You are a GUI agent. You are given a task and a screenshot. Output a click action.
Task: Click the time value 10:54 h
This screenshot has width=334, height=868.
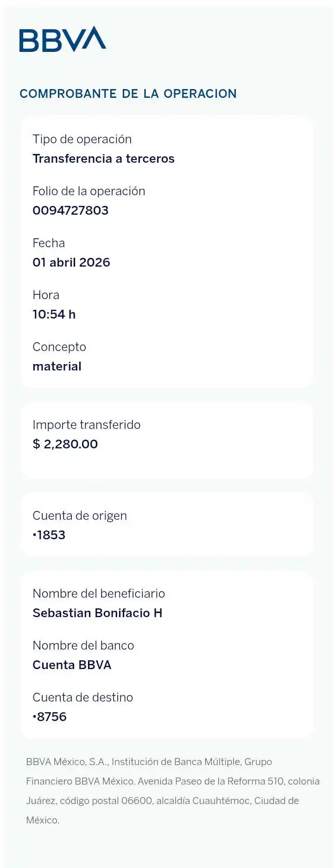click(54, 314)
